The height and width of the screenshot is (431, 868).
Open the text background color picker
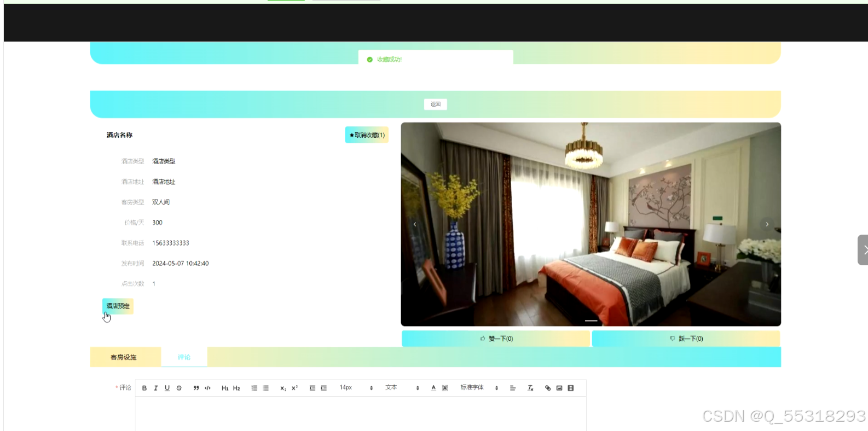point(445,388)
